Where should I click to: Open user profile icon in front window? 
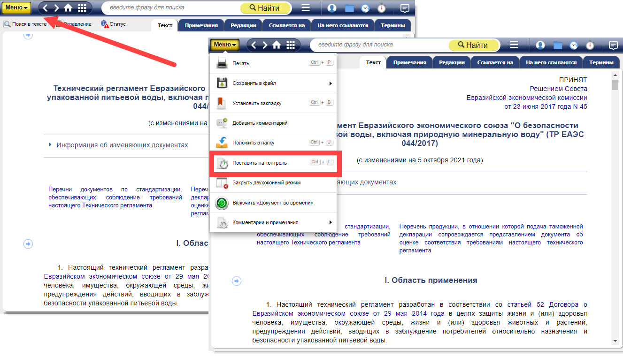[x=540, y=45]
